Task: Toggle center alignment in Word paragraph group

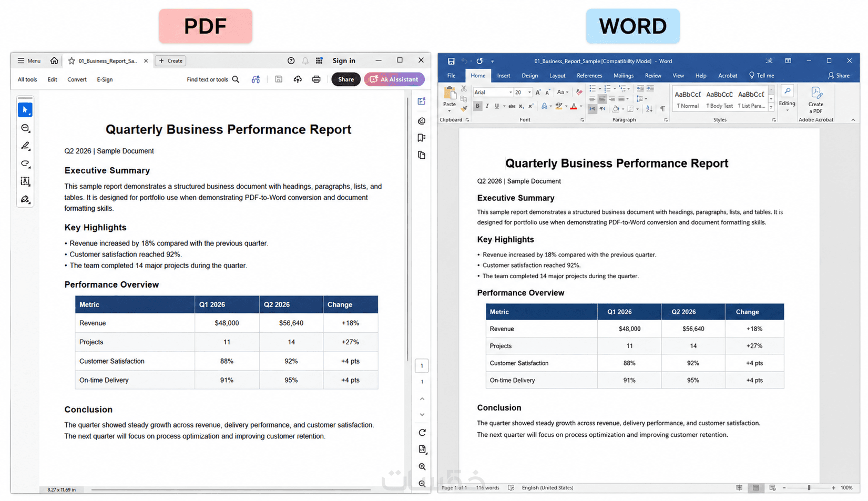Action: click(x=603, y=99)
